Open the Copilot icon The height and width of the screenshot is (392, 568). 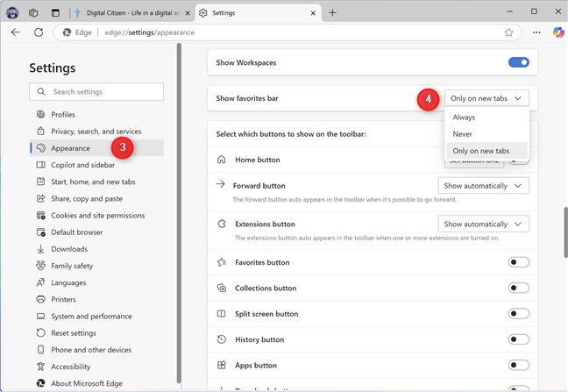[x=558, y=32]
